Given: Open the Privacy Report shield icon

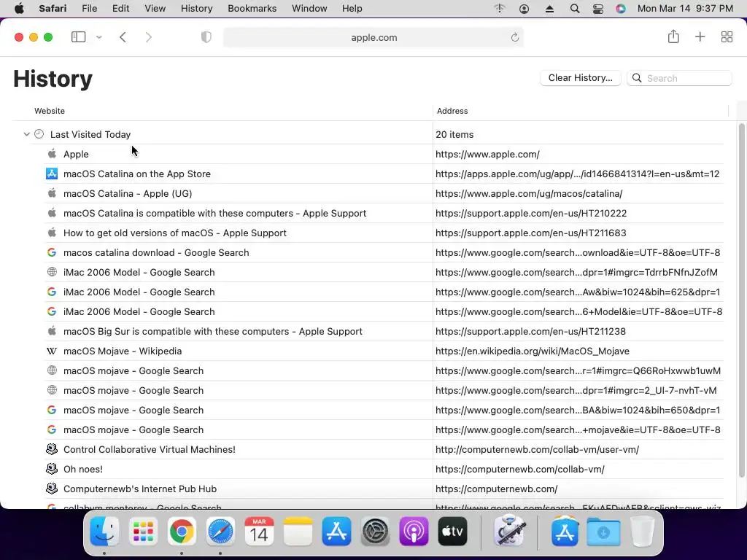Looking at the screenshot, I should 206,37.
